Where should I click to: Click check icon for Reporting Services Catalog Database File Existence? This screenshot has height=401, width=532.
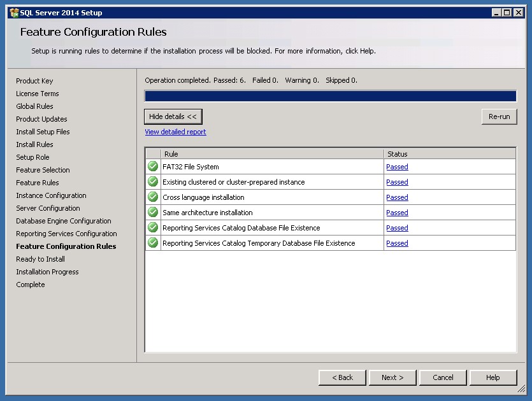point(153,228)
